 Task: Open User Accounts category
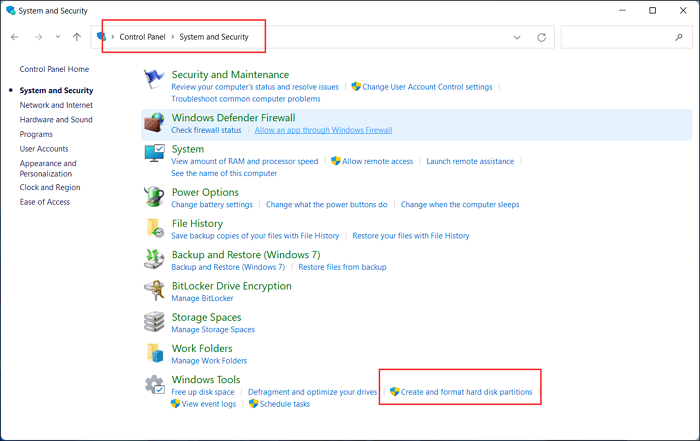(44, 149)
